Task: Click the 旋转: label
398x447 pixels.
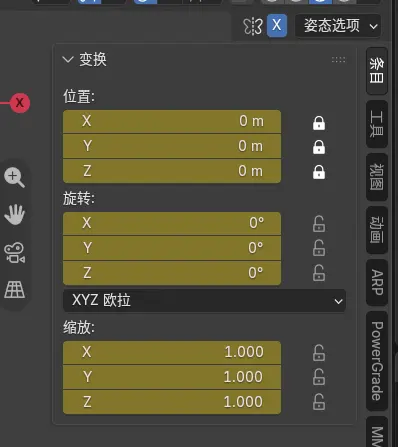Action: click(79, 199)
